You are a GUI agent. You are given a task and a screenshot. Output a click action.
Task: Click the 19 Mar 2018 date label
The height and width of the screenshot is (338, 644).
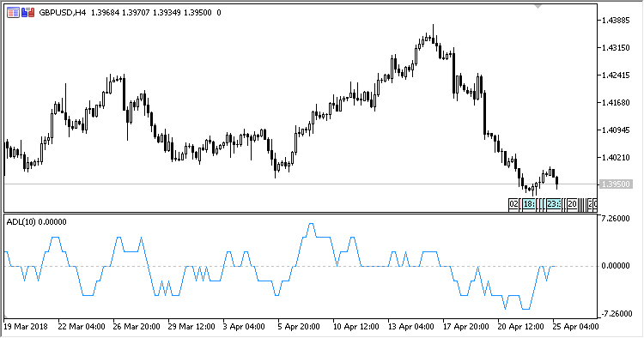(26, 327)
